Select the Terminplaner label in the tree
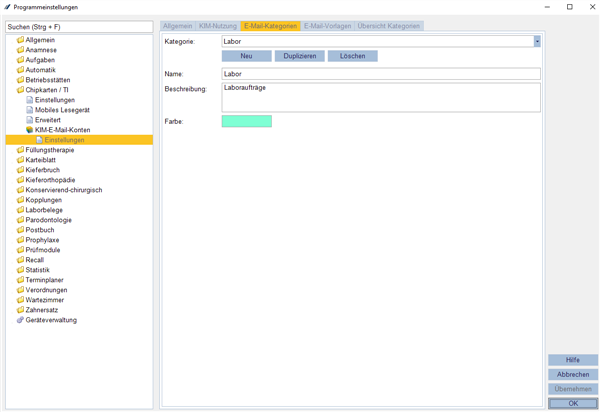600x412 pixels. point(44,280)
